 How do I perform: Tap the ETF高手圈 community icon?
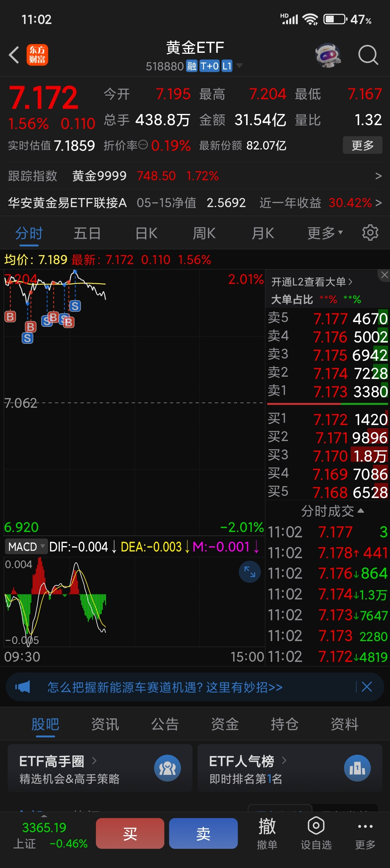pos(167,768)
